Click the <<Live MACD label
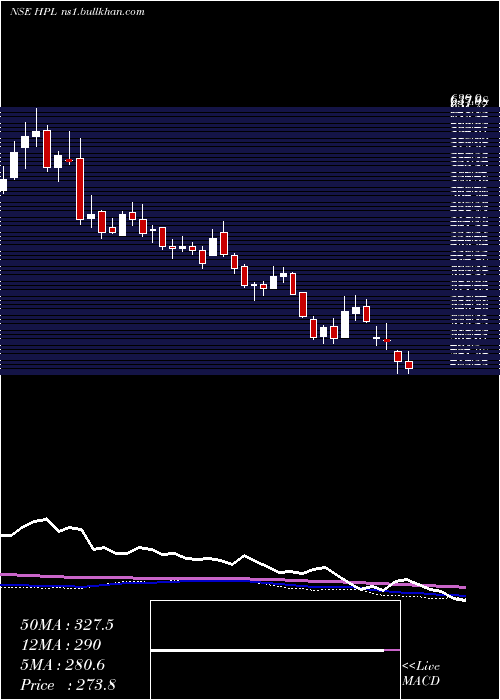This screenshot has width=500, height=700. point(421,673)
